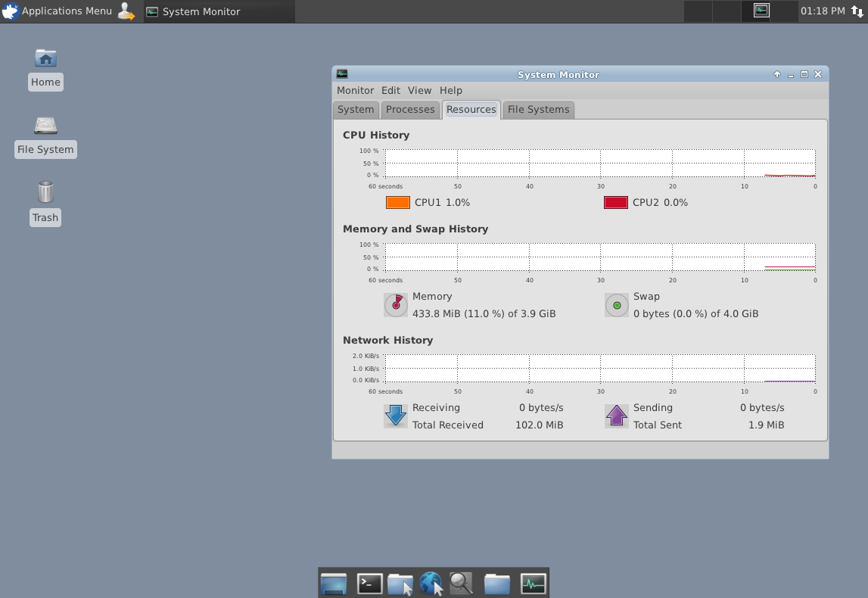Image resolution: width=868 pixels, height=598 pixels.
Task: Click the "1.9 MiB" total sent value
Action: click(766, 425)
